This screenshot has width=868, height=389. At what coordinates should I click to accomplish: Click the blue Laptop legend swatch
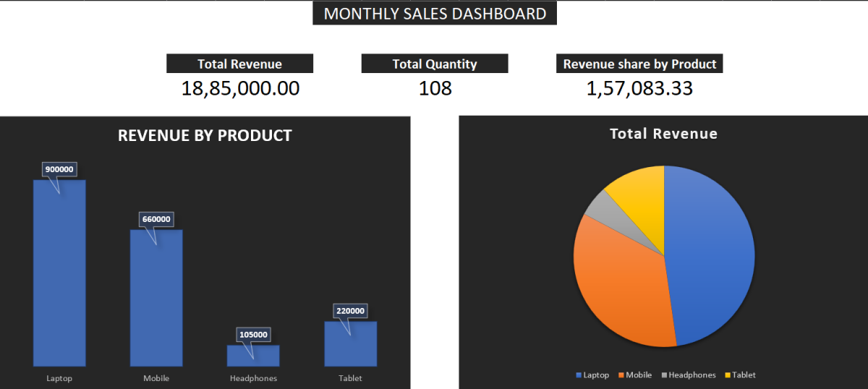579,375
